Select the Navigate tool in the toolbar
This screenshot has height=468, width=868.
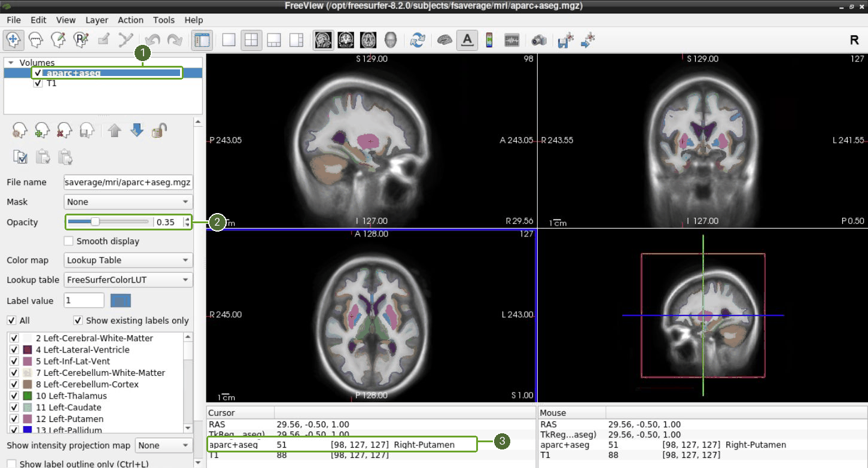14,40
